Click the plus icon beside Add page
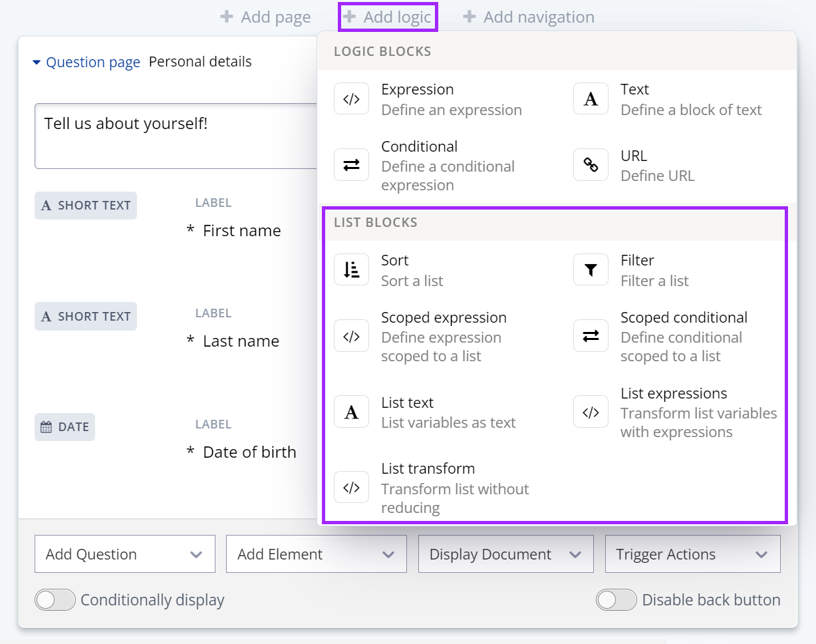Screen dimensions: 816x644 [227, 17]
